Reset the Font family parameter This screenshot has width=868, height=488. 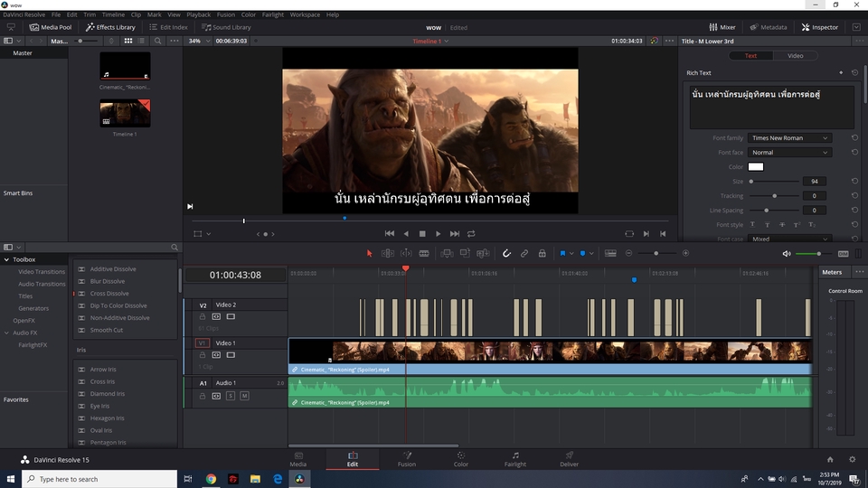(854, 138)
